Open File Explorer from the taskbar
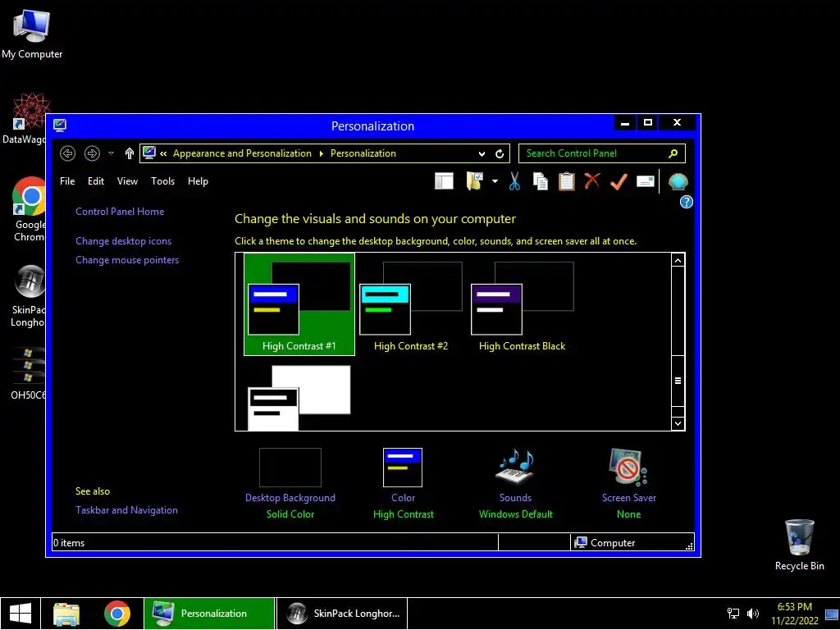 coord(66,614)
